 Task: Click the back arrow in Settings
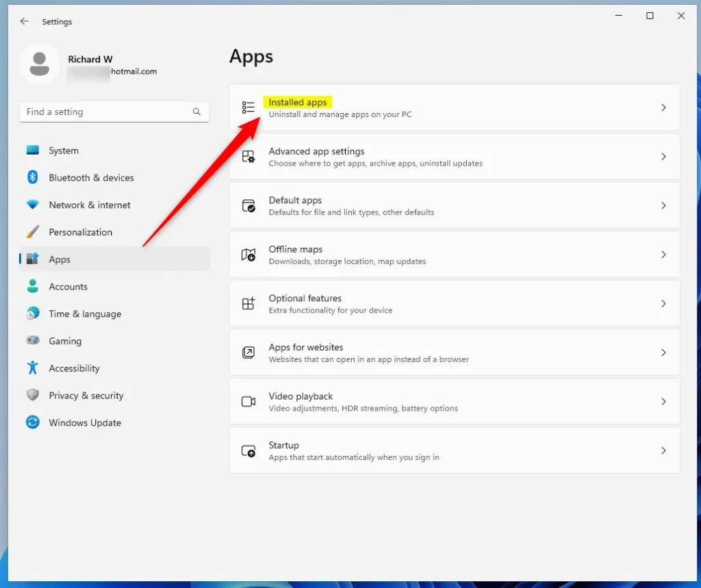pos(25,22)
